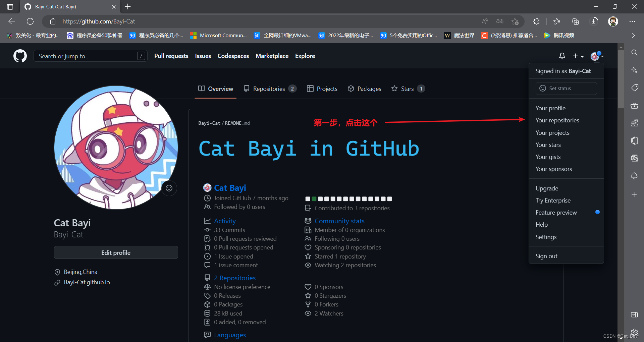
Task: Open Edge sidebar shopping tag icon
Action: pos(634,88)
